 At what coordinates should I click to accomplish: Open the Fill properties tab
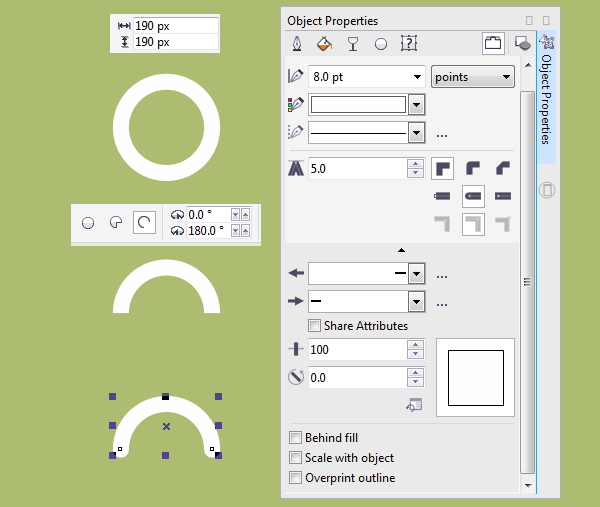click(324, 43)
